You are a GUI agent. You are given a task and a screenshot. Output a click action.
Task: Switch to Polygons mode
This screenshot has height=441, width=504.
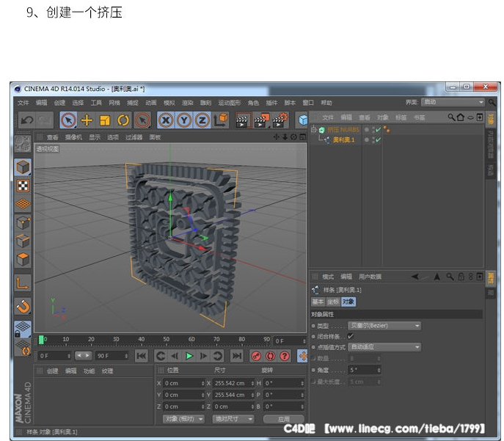[23, 260]
